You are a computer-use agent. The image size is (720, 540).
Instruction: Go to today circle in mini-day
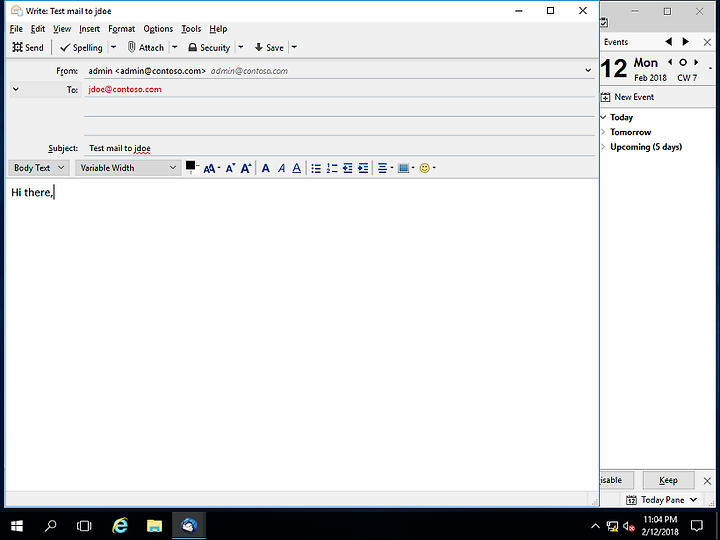(683, 62)
